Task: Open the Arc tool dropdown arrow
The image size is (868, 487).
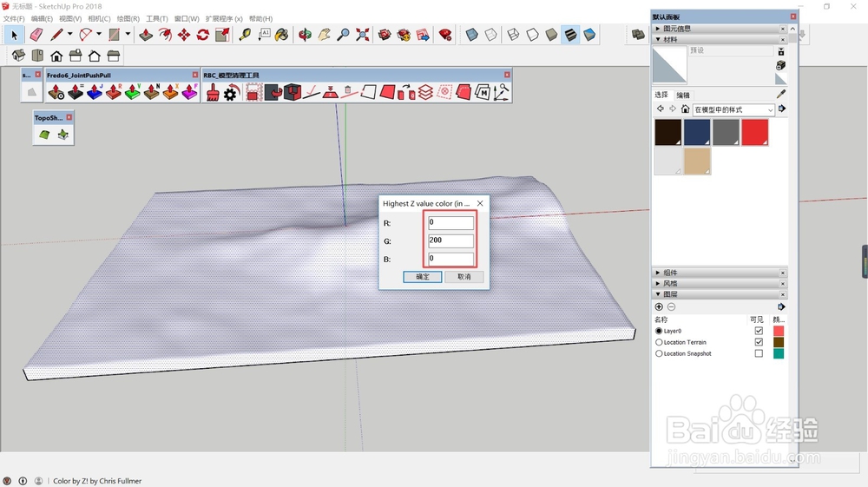Action: coord(99,35)
